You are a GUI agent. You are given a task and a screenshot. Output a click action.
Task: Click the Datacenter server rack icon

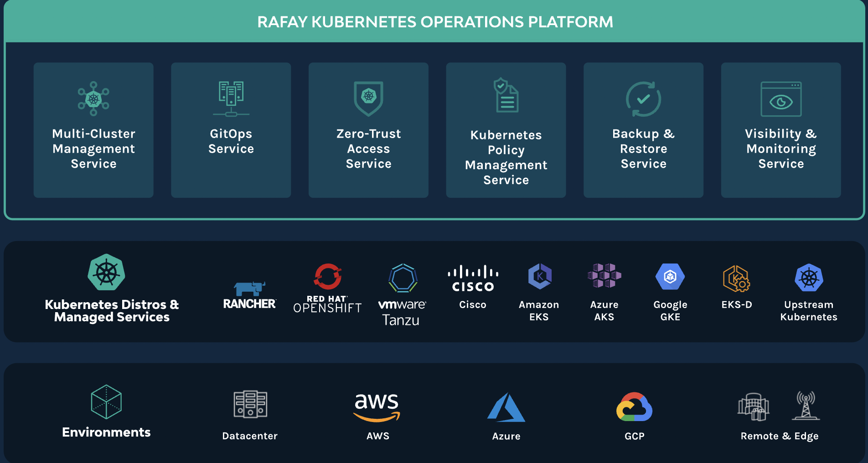250,404
